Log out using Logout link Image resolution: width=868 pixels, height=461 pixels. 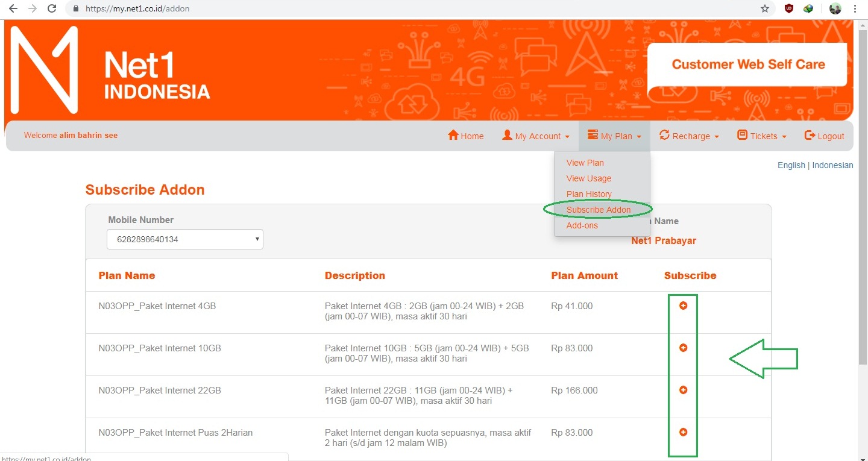pyautogui.click(x=825, y=136)
